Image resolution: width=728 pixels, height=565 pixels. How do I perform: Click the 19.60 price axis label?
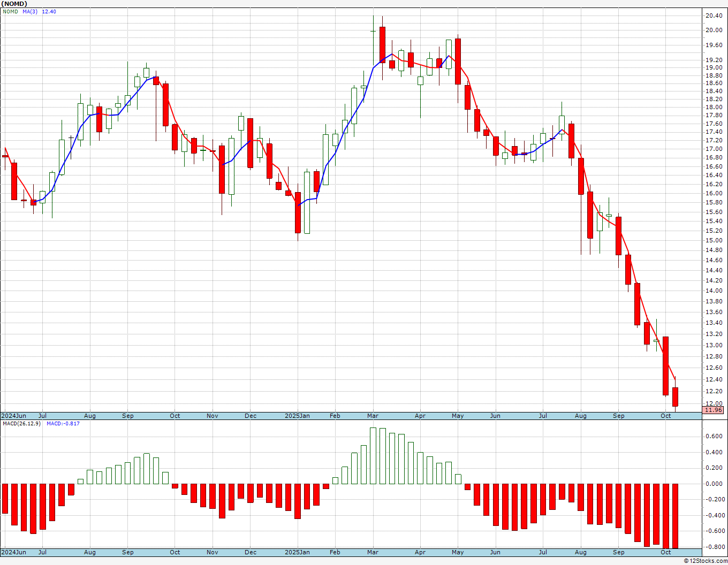coord(714,45)
